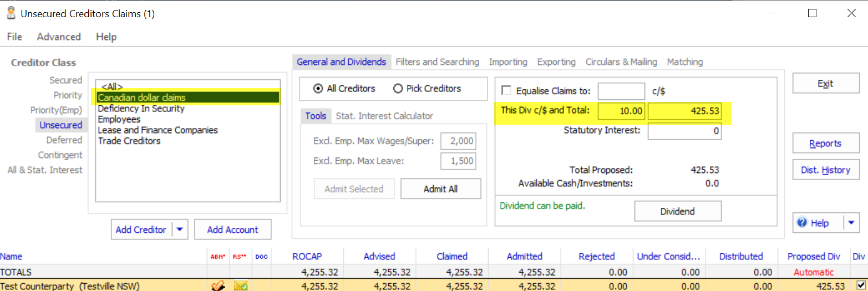868x291 pixels.
Task: Select Trade Creditors in the class list
Action: 129,141
